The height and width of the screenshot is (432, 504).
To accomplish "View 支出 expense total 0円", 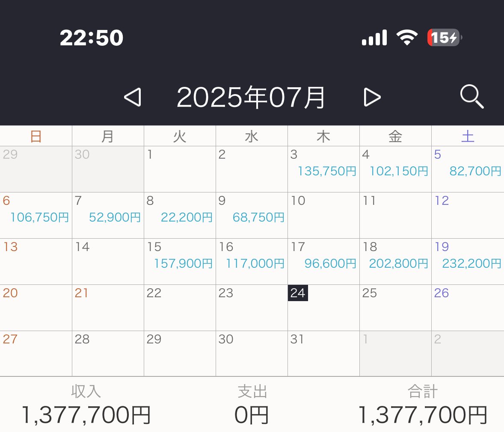I will click(252, 405).
